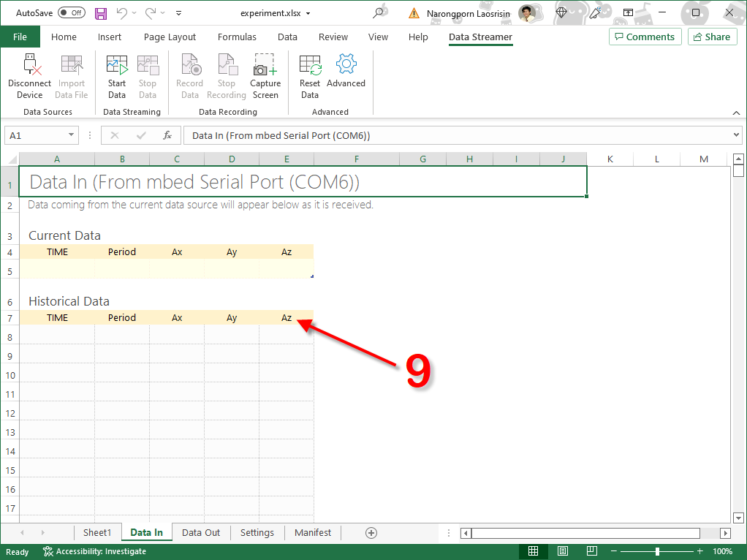Click the diamond premium icon

tap(561, 13)
